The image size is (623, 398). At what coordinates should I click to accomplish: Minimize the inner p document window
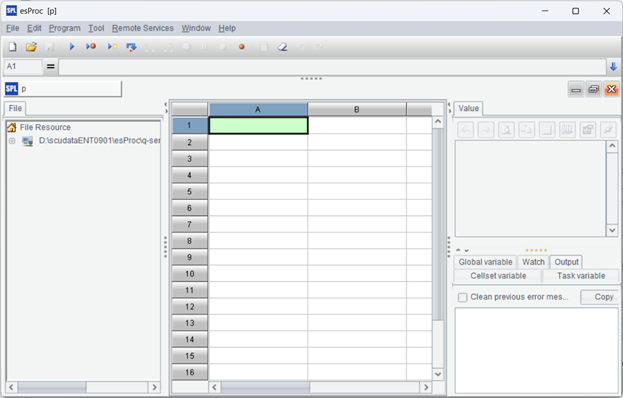point(576,89)
